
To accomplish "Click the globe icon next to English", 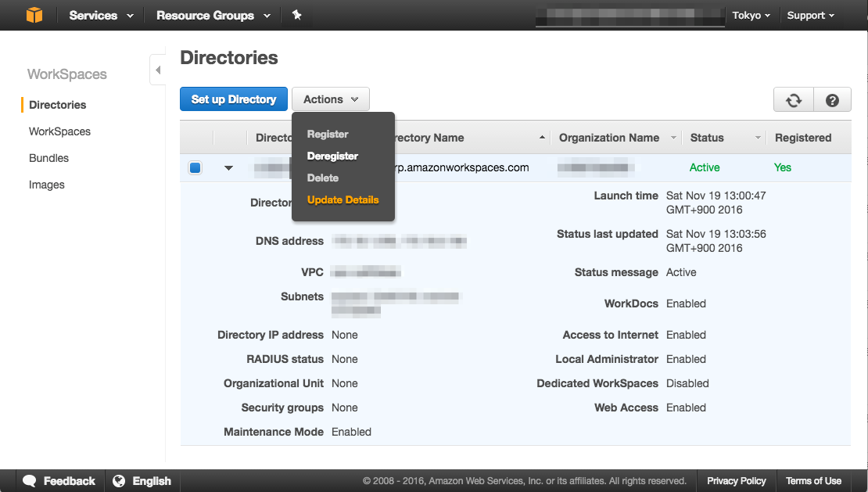I will (118, 480).
